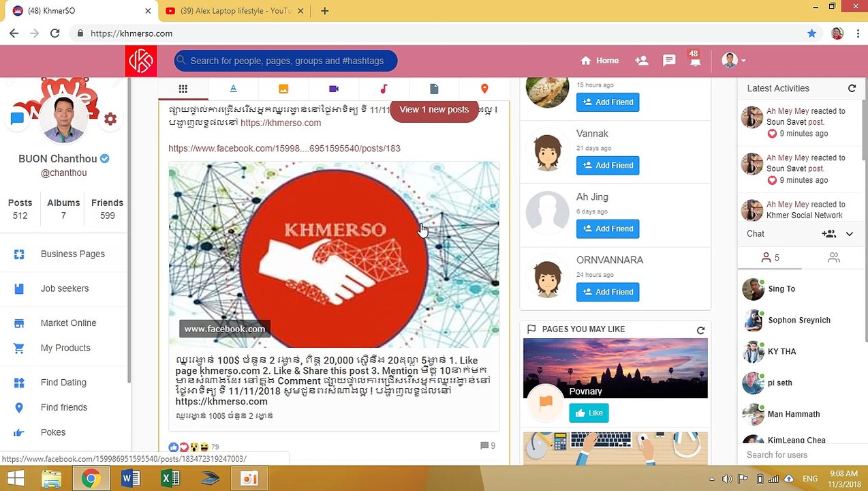Open BUON Chanthou profile name
This screenshot has height=491, width=868.
58,159
